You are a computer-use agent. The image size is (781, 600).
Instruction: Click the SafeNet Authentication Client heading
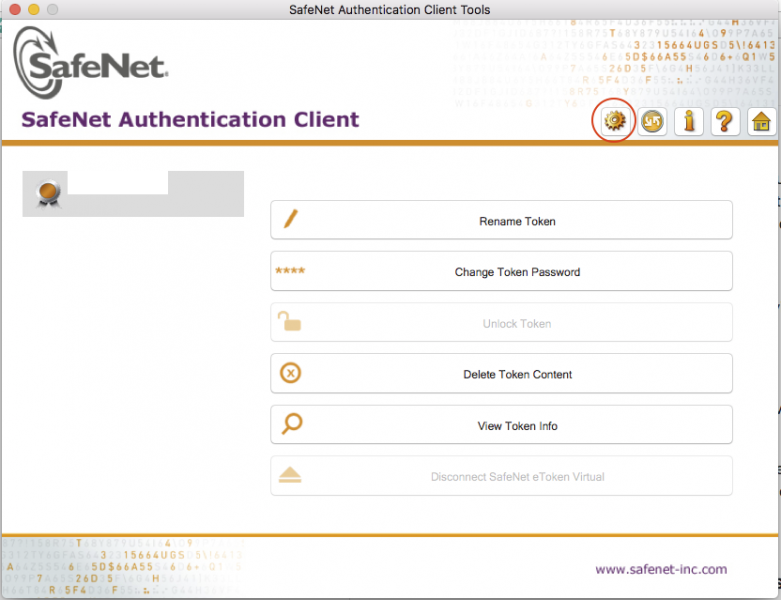[x=190, y=120]
